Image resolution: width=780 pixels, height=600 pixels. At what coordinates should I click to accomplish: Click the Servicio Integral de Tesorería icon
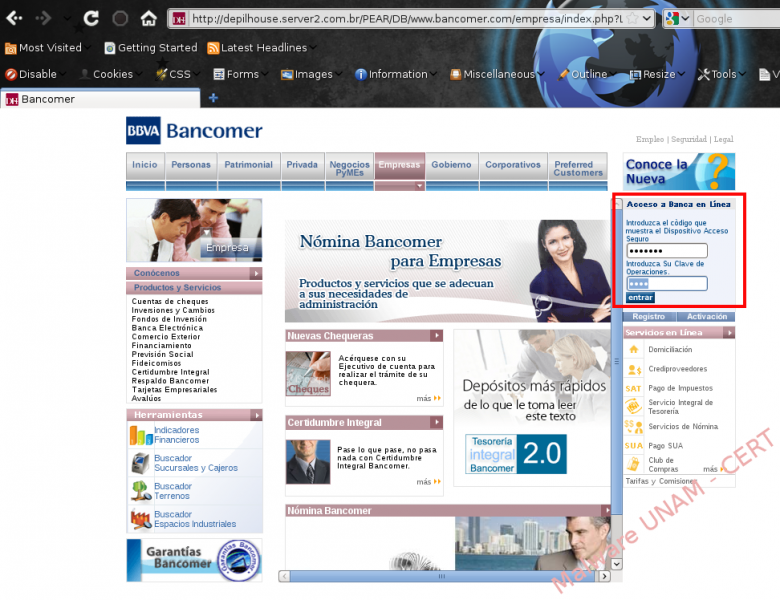pos(634,406)
